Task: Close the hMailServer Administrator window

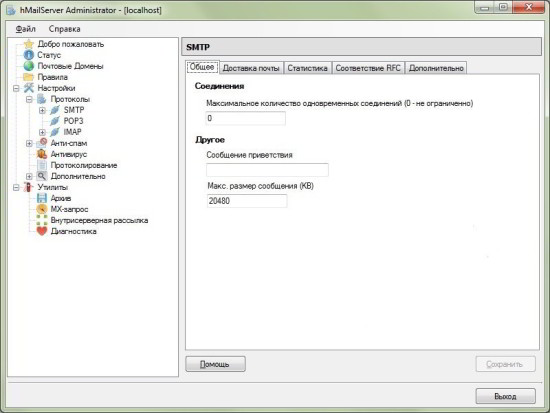Action: tap(529, 7)
